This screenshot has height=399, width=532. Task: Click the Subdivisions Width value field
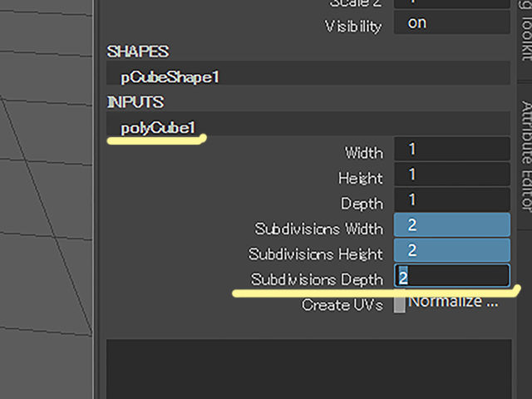coord(452,225)
